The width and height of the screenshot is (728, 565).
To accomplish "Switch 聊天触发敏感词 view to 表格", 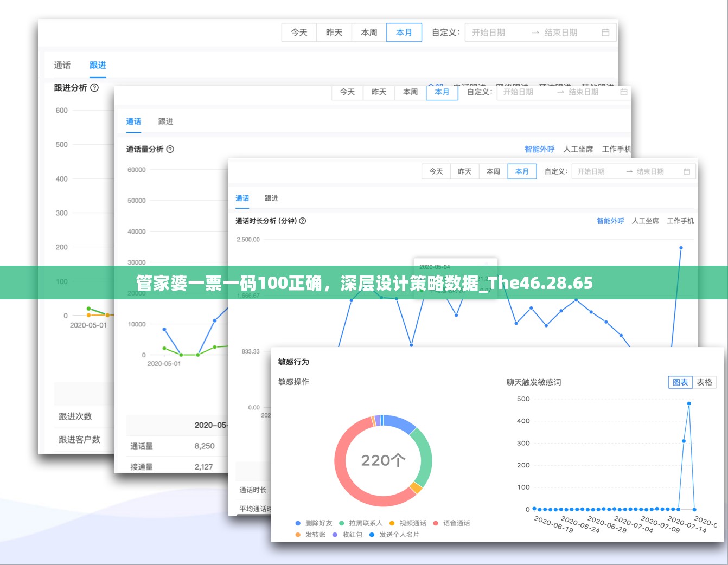I will pyautogui.click(x=705, y=382).
